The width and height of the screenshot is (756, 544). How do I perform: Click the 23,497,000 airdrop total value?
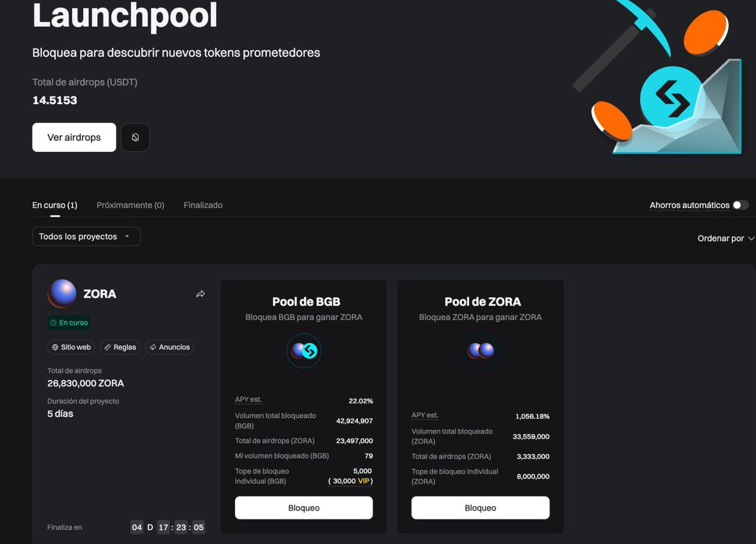coord(354,441)
